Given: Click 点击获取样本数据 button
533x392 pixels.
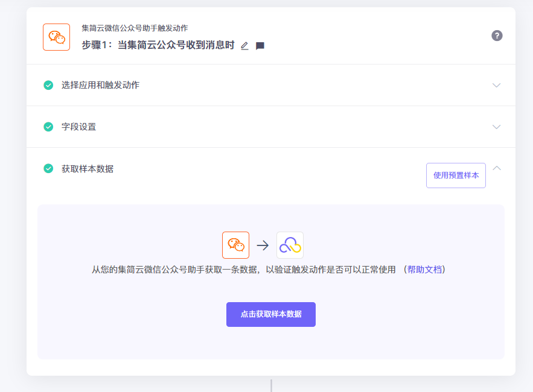Looking at the screenshot, I should pos(271,315).
